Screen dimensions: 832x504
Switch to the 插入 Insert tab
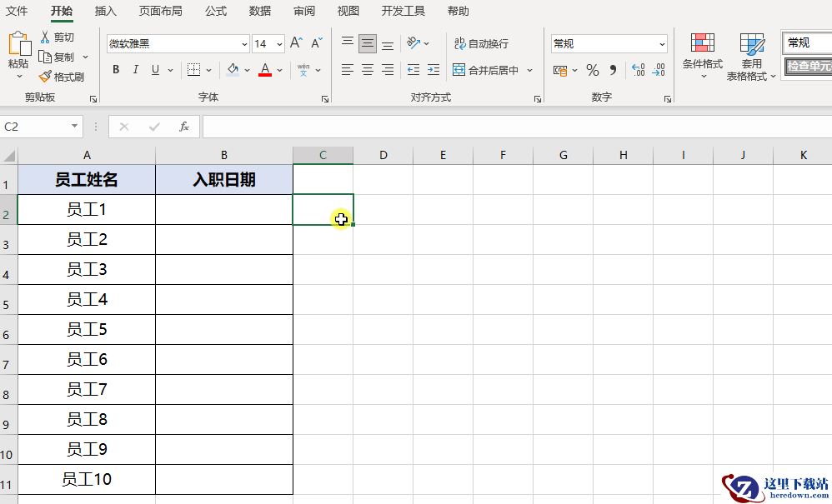[105, 11]
